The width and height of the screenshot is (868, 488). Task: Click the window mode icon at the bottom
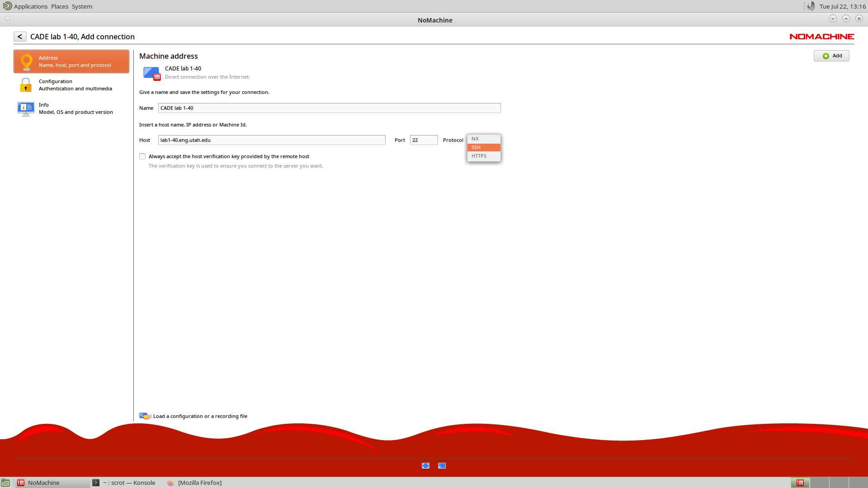coord(442,466)
